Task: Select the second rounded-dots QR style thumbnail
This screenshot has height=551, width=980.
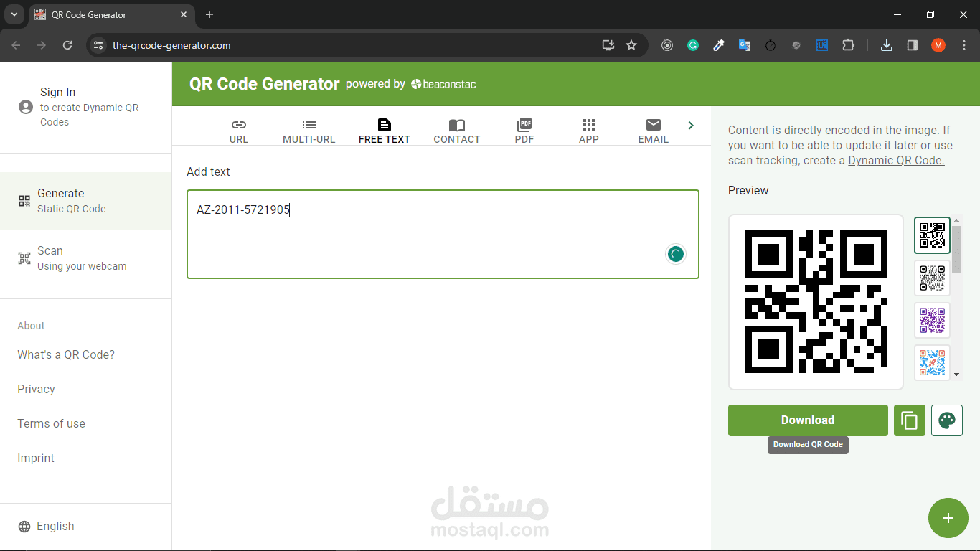Action: (x=932, y=278)
